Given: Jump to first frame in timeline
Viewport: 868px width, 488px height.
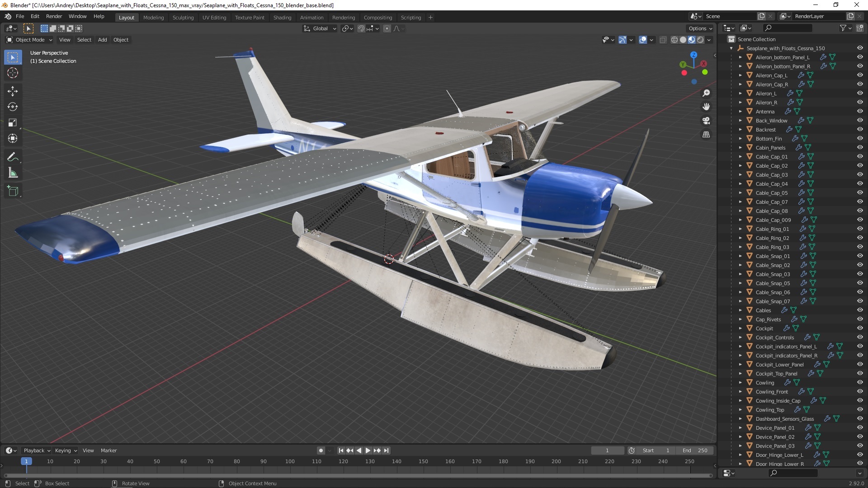Looking at the screenshot, I should pos(341,450).
